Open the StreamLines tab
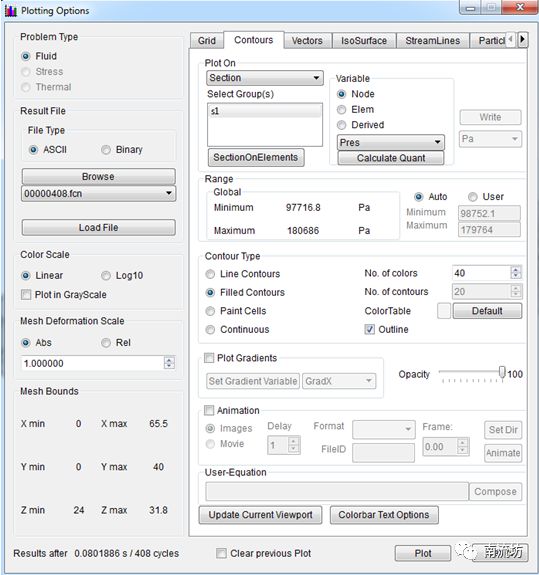Image resolution: width=539 pixels, height=575 pixels. point(433,40)
